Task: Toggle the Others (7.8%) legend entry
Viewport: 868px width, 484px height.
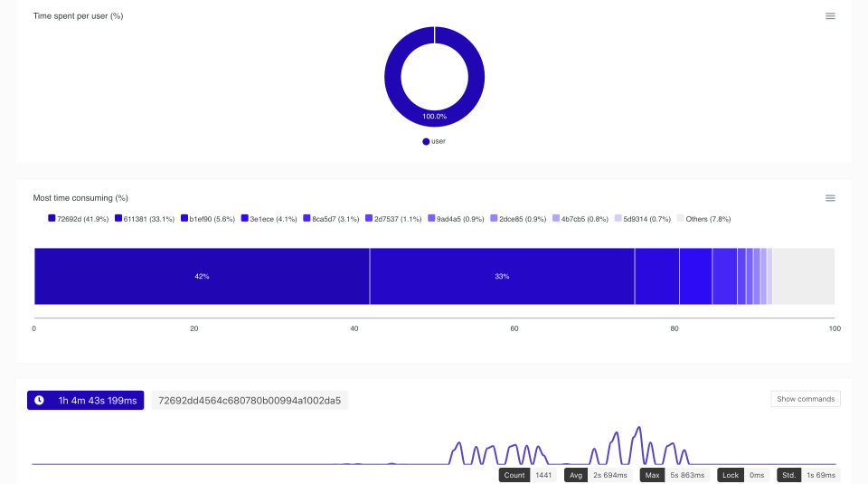Action: point(703,219)
